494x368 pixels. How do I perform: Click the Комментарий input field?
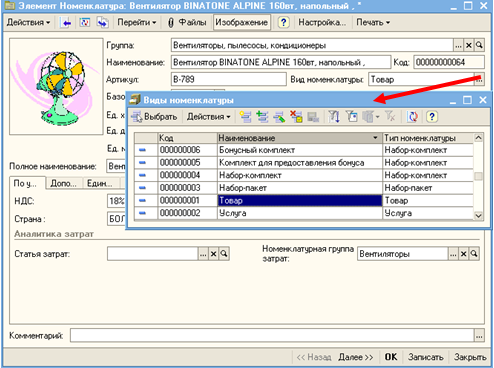[272, 336]
